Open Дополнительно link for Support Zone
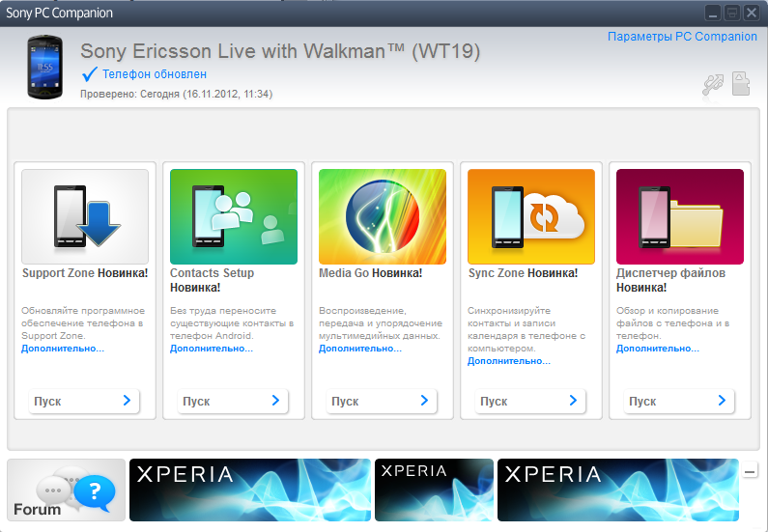 (x=63, y=349)
